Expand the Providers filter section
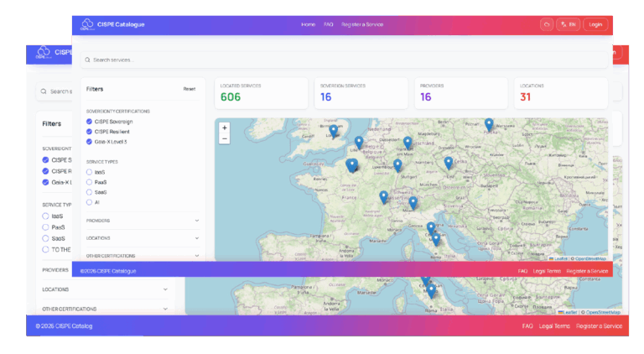 (x=143, y=221)
